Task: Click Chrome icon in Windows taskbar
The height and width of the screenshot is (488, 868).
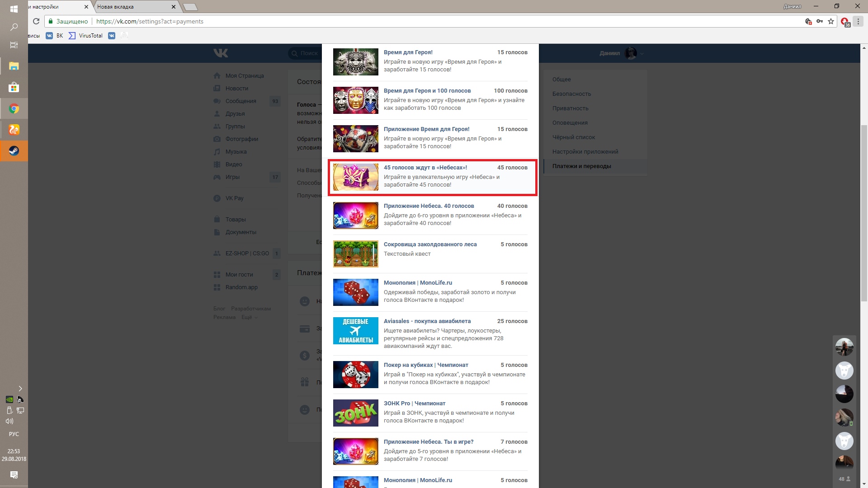Action: pos(14,109)
